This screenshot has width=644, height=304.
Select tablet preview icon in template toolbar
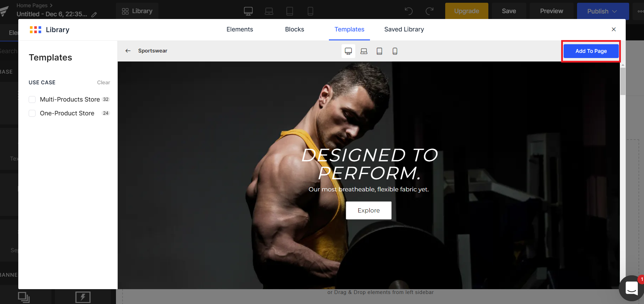[x=379, y=51]
